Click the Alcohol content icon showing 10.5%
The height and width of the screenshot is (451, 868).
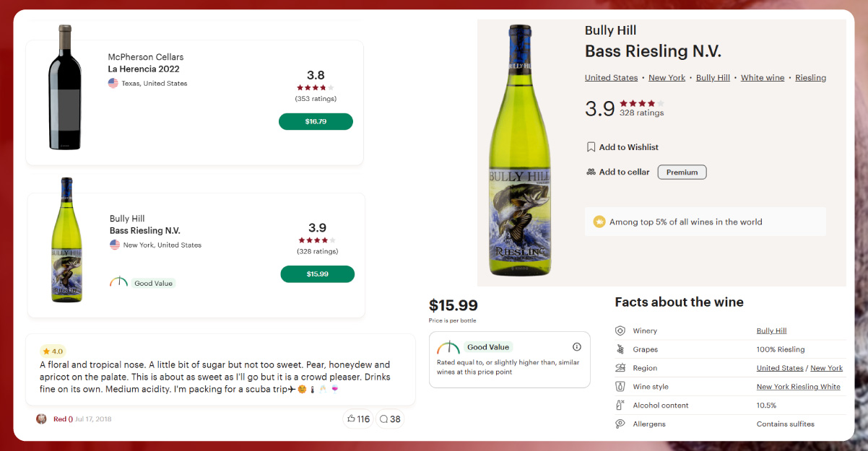[x=621, y=405]
